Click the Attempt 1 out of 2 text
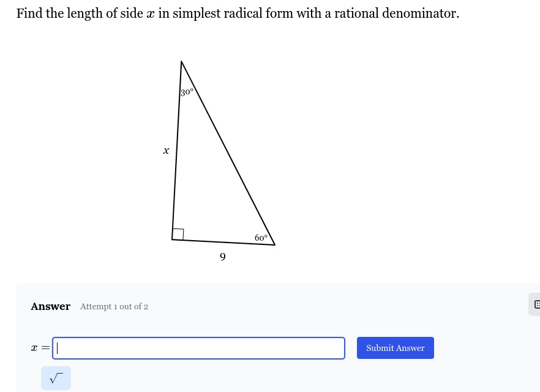Screen dimensions: 540x392 114,307
